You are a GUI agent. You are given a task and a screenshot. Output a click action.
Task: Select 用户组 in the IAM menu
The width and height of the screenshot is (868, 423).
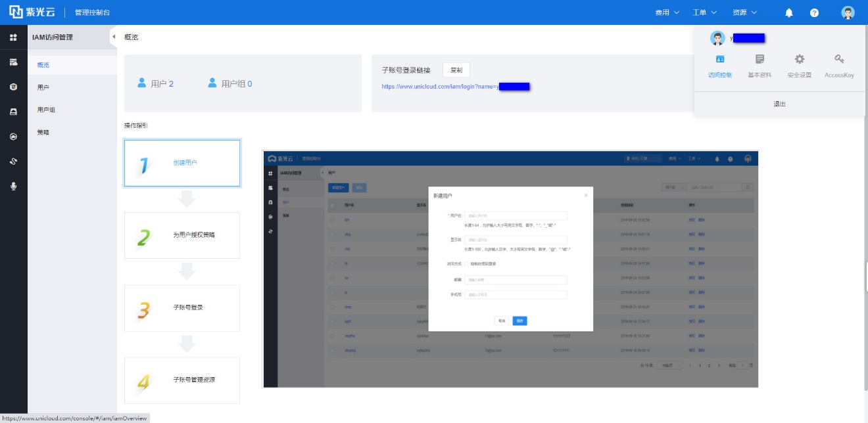pos(46,110)
